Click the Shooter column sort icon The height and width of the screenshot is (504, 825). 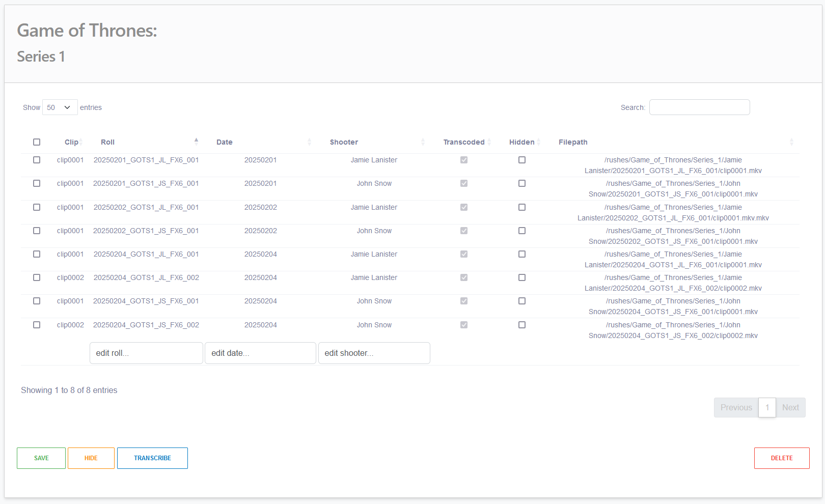pos(423,142)
